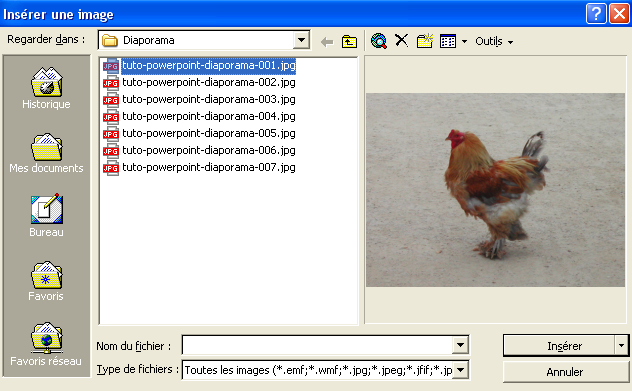The image size is (632, 391).
Task: Click the Annuler button
Action: tap(565, 372)
